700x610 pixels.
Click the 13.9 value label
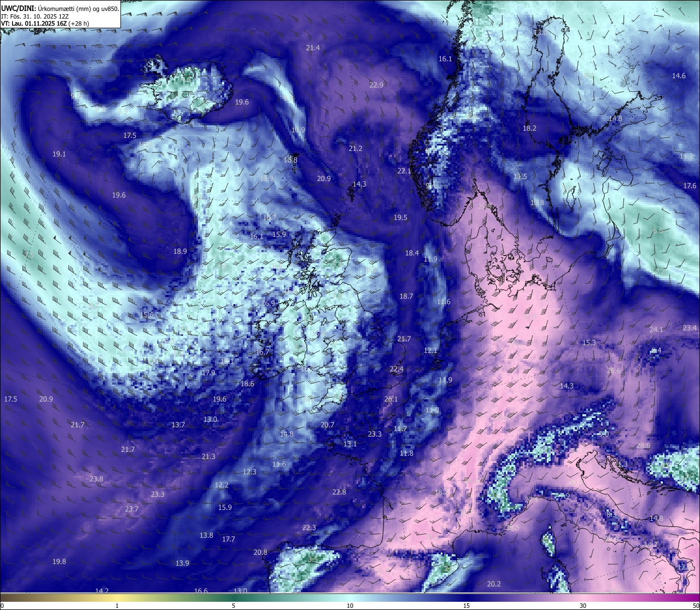pyautogui.click(x=182, y=563)
